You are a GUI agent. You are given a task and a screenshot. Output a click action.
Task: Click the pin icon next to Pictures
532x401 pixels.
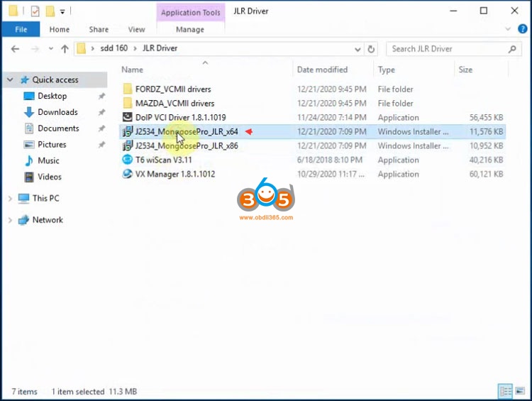pos(101,145)
